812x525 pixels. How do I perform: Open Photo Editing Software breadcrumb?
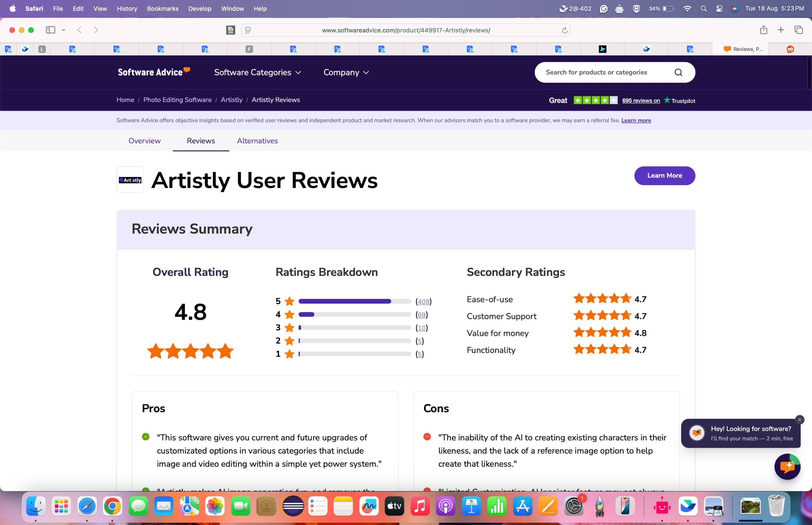[x=177, y=100]
